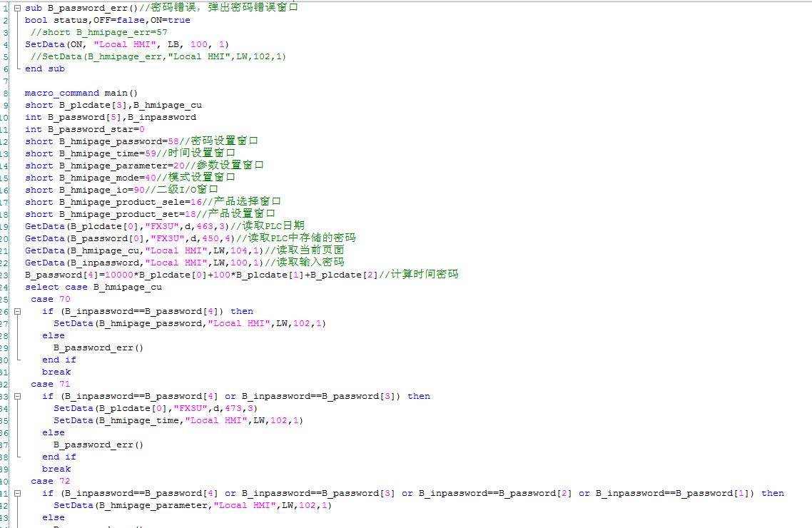Collapse the if block under case 70
Image resolution: width=812 pixels, height=528 pixels.
pyautogui.click(x=17, y=311)
